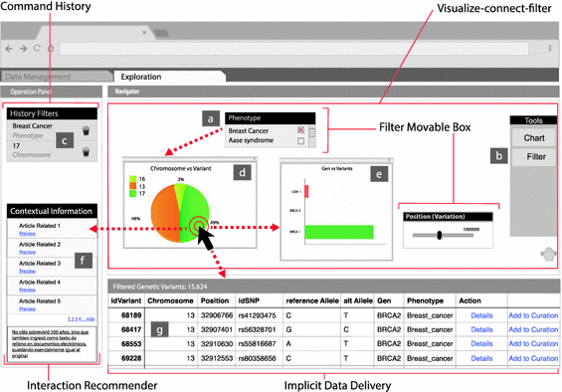This screenshot has height=392, width=562.
Task: Click legend swatch for chromosome 17
Action: 132,194
